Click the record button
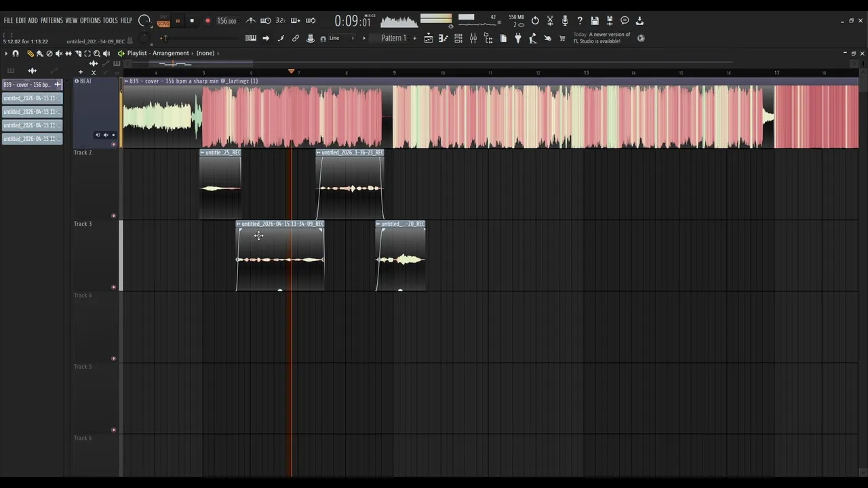Viewport: 868px width, 488px height. tap(208, 21)
